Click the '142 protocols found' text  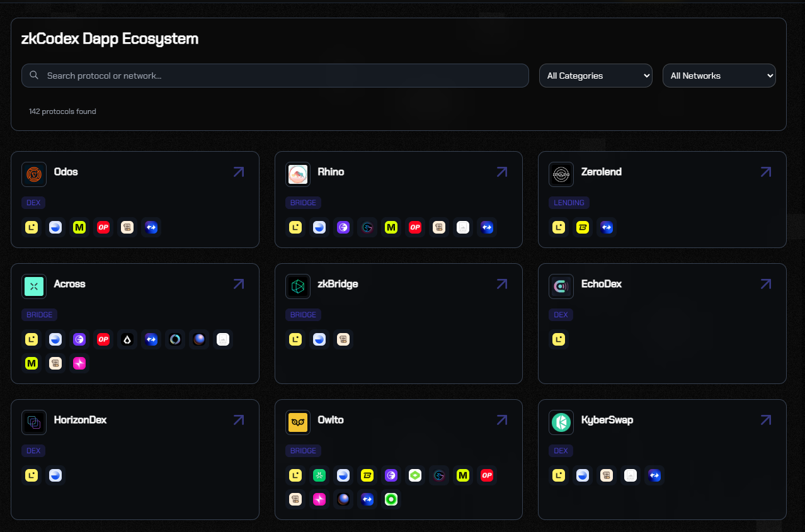(62, 111)
